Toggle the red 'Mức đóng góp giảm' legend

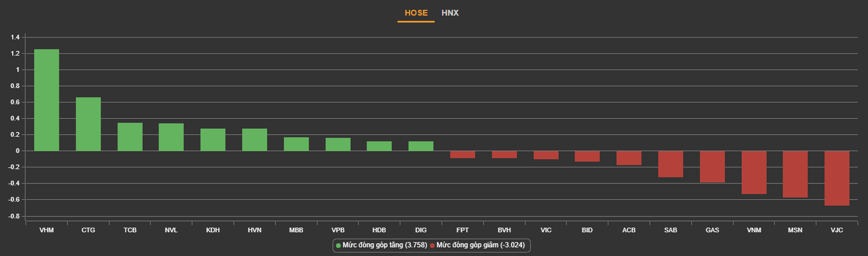[480, 245]
